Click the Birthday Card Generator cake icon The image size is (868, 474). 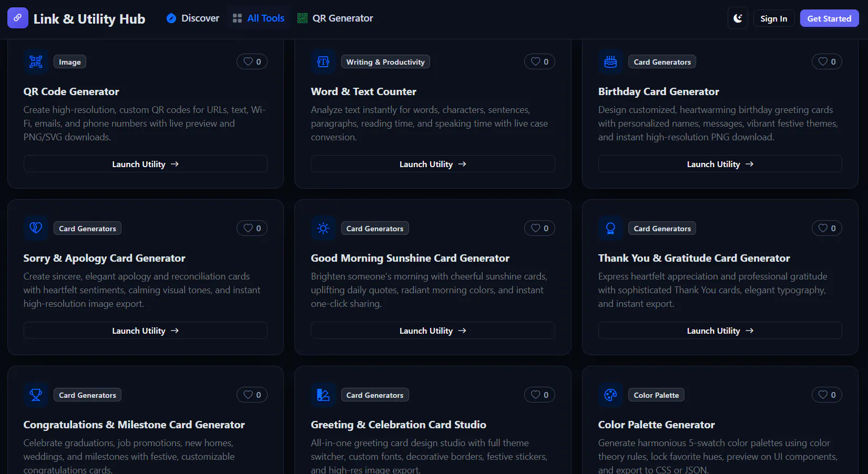point(610,62)
